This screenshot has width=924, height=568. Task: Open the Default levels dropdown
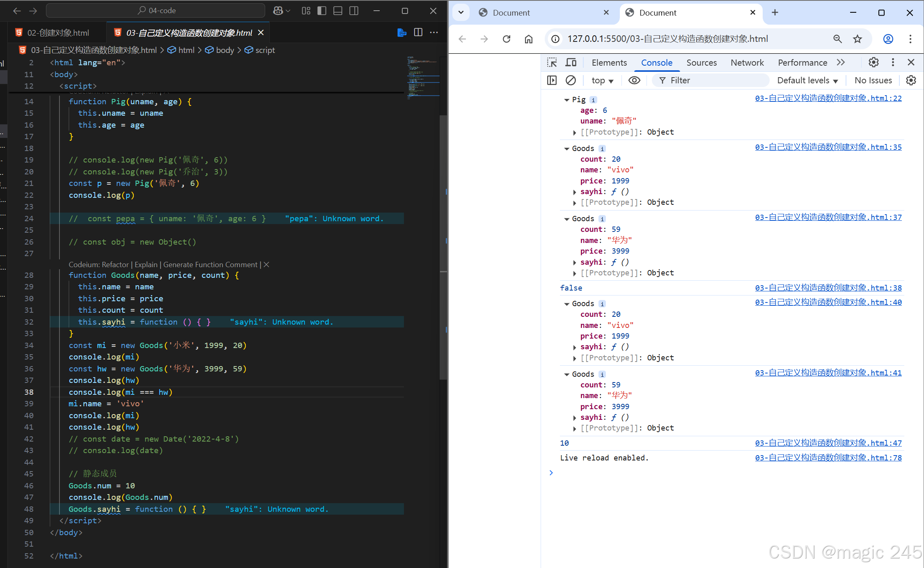(807, 80)
